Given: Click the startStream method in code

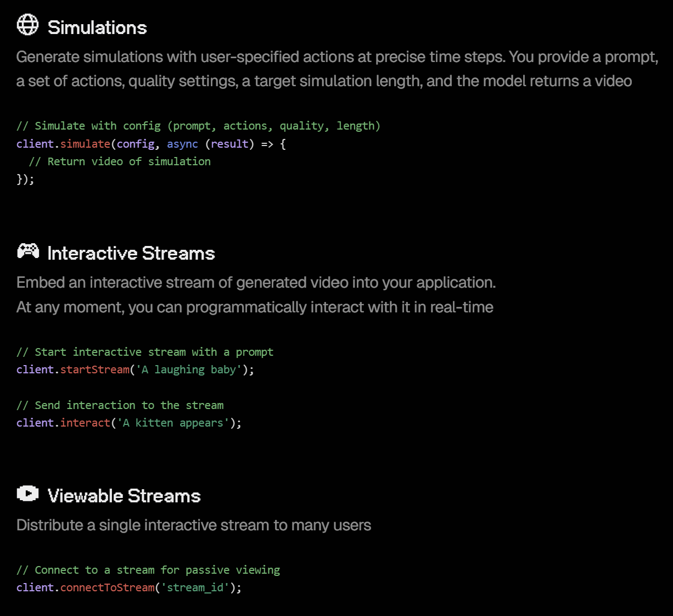Looking at the screenshot, I should tap(95, 369).
